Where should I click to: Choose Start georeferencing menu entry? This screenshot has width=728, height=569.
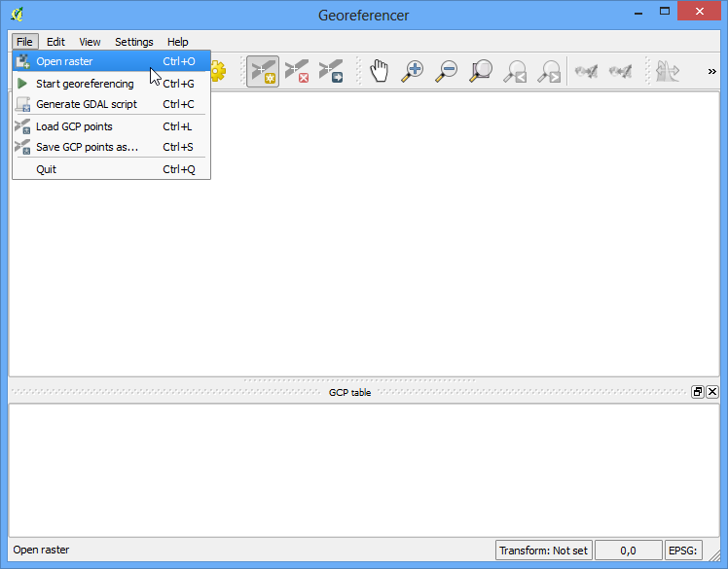(x=111, y=84)
